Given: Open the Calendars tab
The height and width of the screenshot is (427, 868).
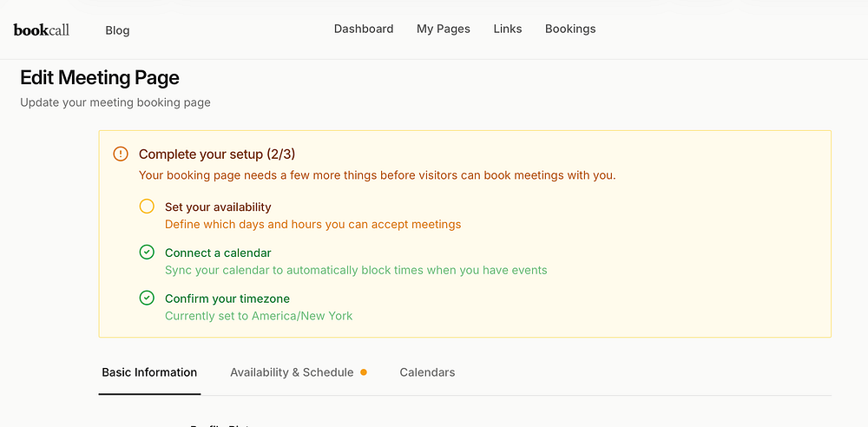Looking at the screenshot, I should [427, 372].
